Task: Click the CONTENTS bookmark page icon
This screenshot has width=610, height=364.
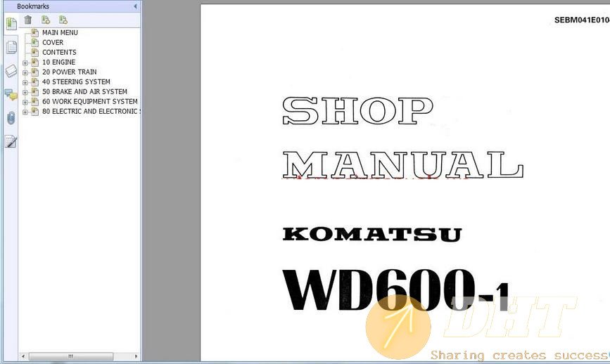Action: coord(34,52)
